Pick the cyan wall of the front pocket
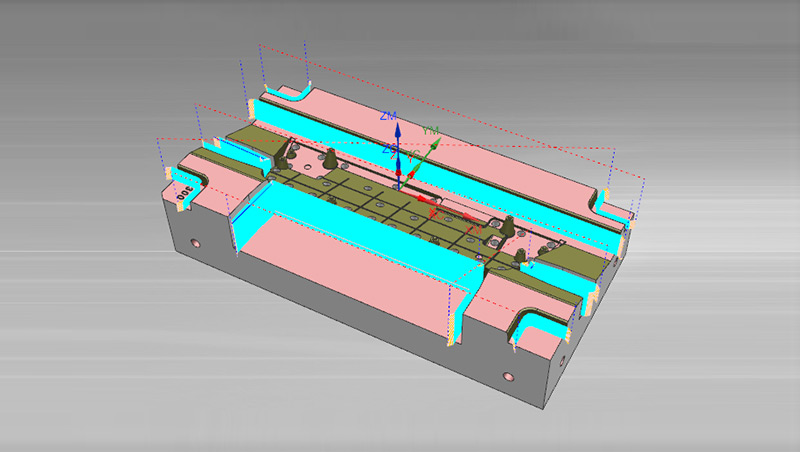This screenshot has height=452, width=800. click(330, 208)
